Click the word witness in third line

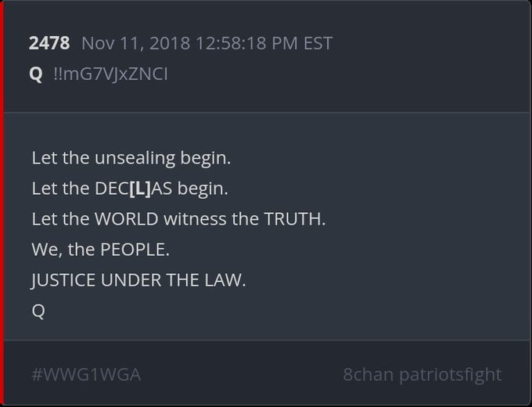point(195,219)
